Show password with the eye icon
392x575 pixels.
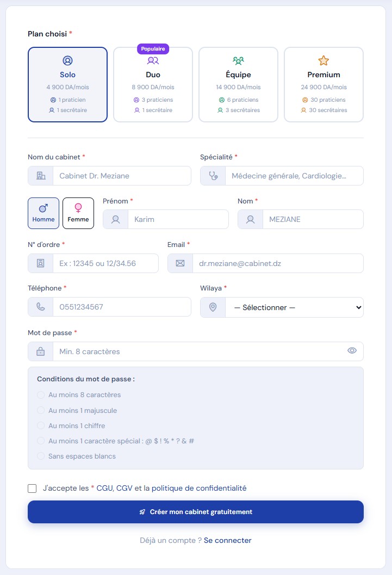(x=352, y=350)
